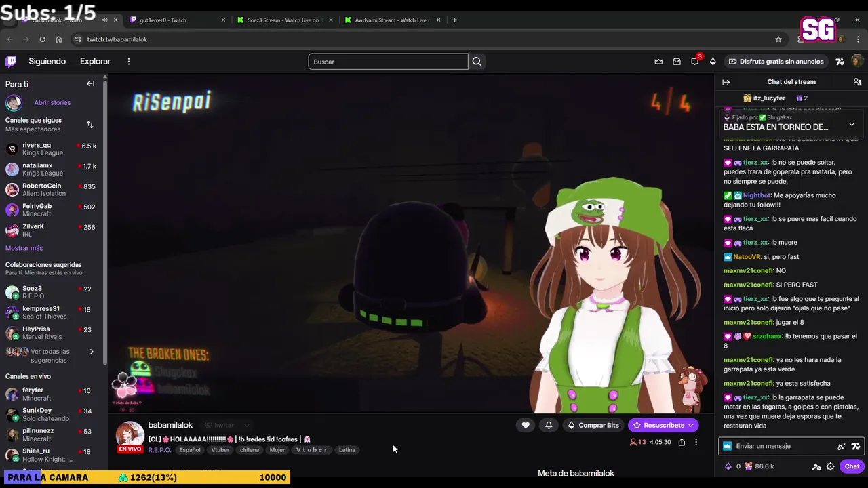Click the 7TV icon in the top navigation
Image resolution: width=868 pixels, height=488 pixels.
click(x=840, y=62)
